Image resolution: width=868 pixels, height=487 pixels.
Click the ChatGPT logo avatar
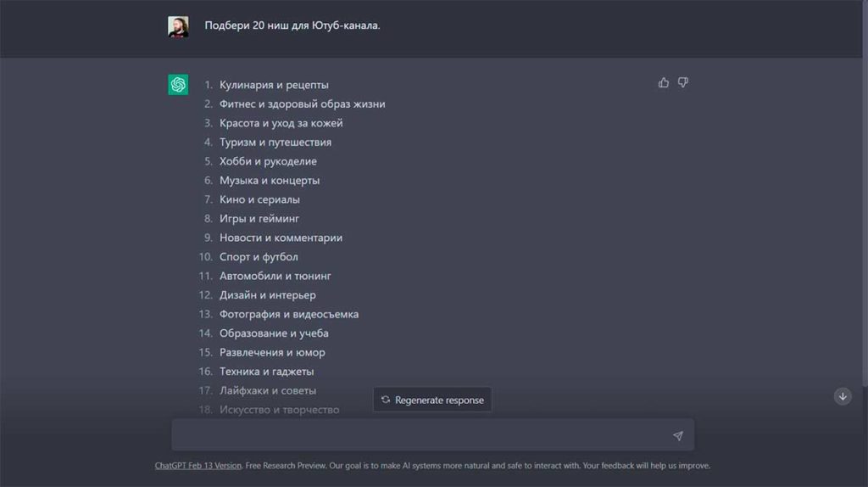pos(178,85)
